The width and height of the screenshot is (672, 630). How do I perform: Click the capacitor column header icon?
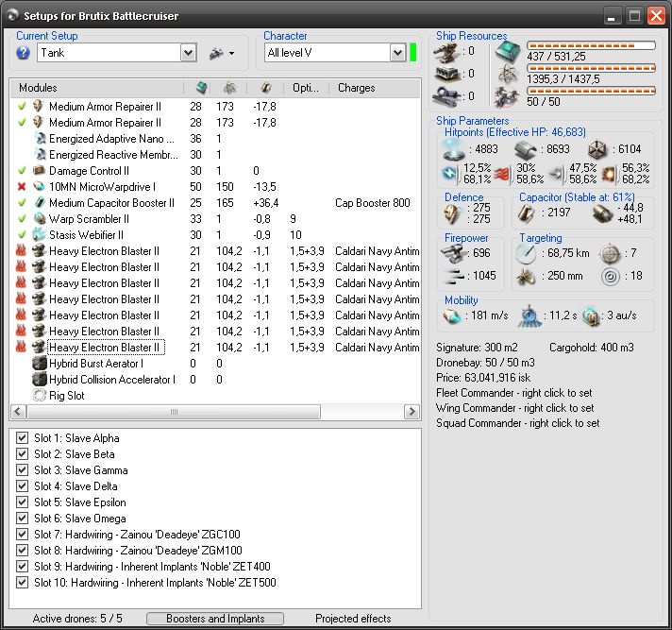pyautogui.click(x=265, y=88)
